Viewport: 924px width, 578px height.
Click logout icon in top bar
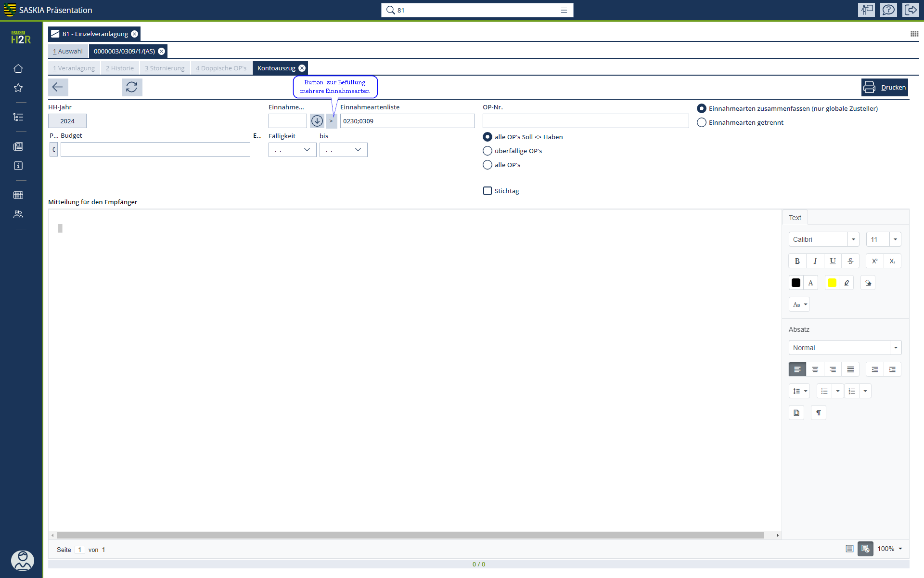pos(911,10)
